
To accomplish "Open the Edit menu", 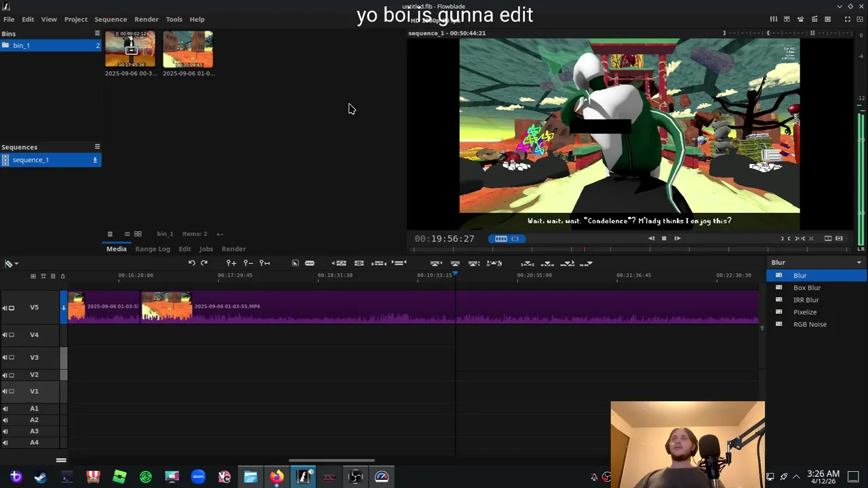I will click(x=28, y=19).
